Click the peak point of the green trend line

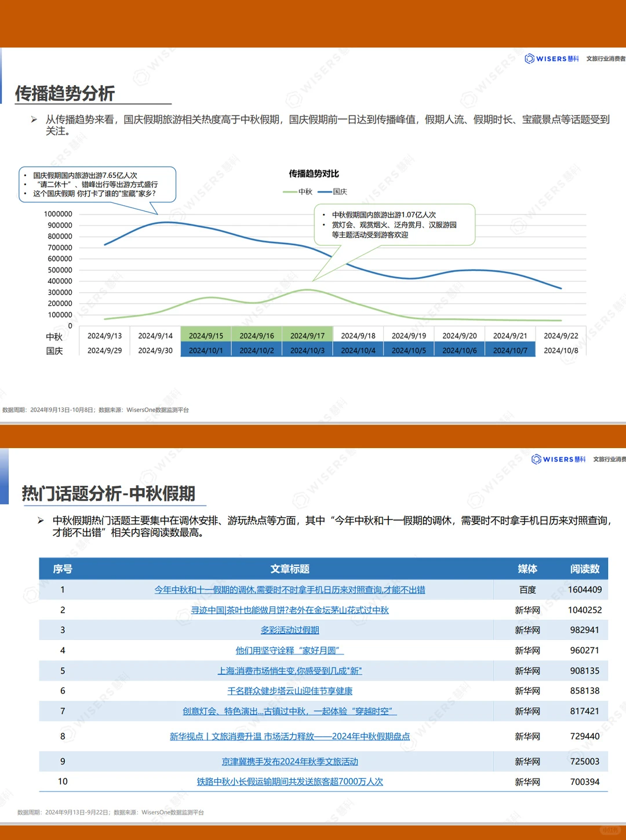tap(308, 290)
